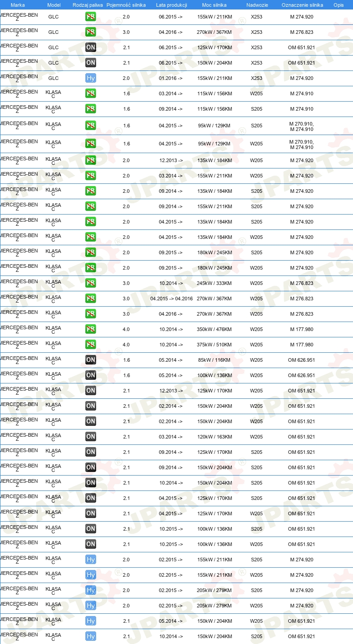Click petrol icon in 09.2015 180kW S205 row

[91, 253]
